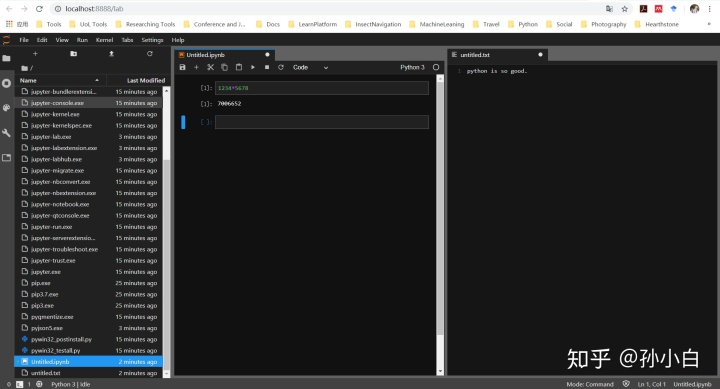The width and height of the screenshot is (720, 389).
Task: Click the trusted notebook shield icon
Action: (626, 384)
